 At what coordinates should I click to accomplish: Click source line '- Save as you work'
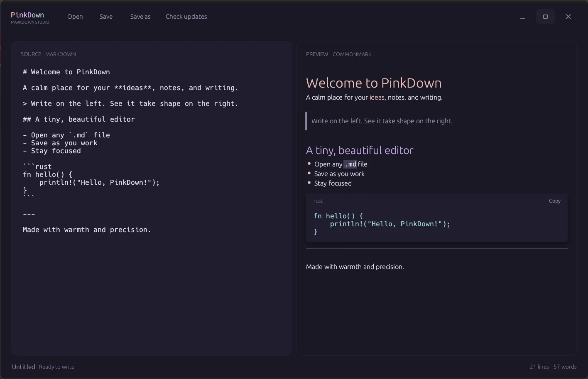tap(60, 143)
